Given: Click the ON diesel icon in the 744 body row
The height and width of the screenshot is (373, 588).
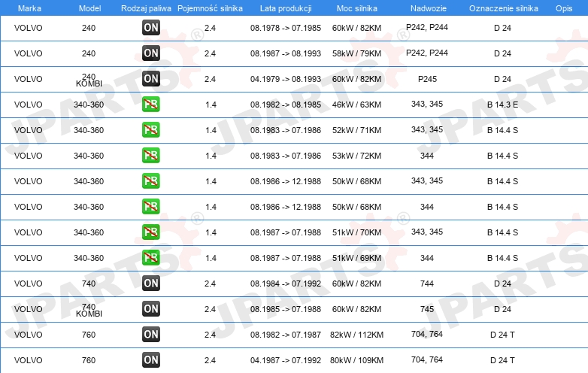Looking at the screenshot, I should pyautogui.click(x=151, y=283).
